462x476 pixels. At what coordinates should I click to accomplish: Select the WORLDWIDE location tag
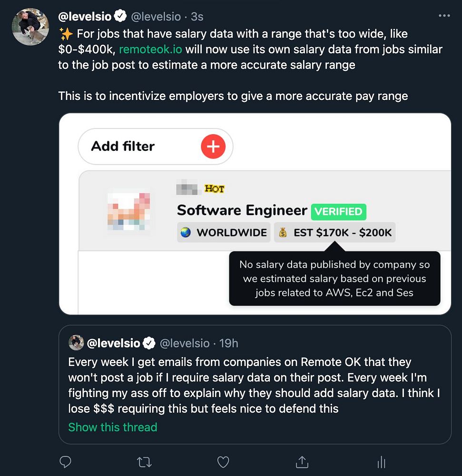click(x=224, y=232)
